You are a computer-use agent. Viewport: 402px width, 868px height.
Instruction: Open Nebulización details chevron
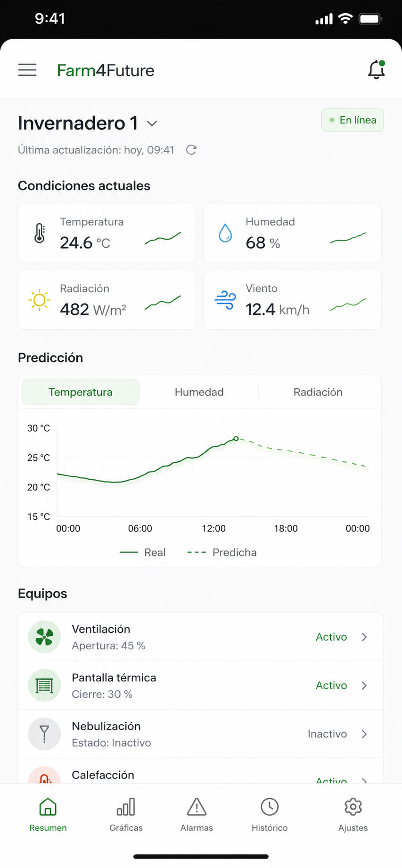tap(364, 734)
